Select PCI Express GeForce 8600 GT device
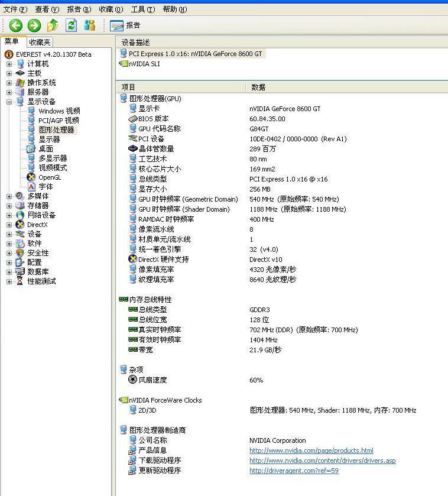The width and height of the screenshot is (448, 496). click(x=195, y=54)
